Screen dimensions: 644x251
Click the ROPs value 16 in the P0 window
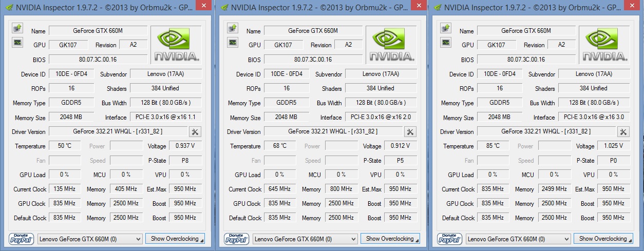pos(499,88)
